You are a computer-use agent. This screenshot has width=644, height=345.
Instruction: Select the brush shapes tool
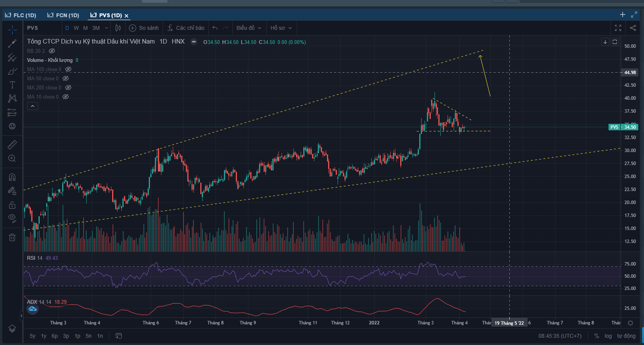[x=12, y=71]
